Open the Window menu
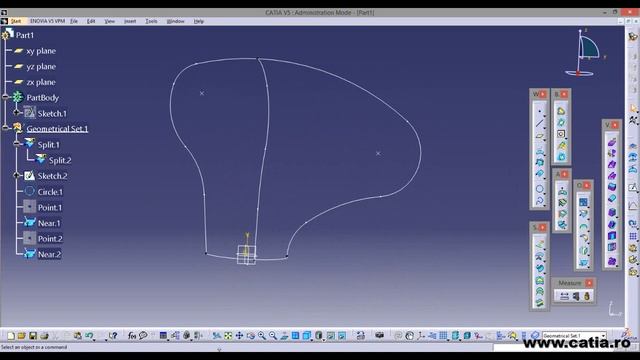The height and width of the screenshot is (360, 640). point(176,21)
